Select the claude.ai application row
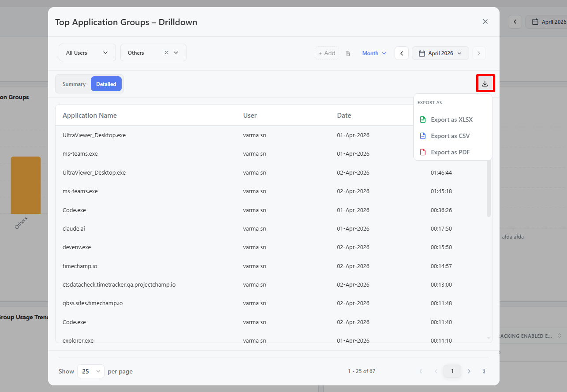 [273, 229]
